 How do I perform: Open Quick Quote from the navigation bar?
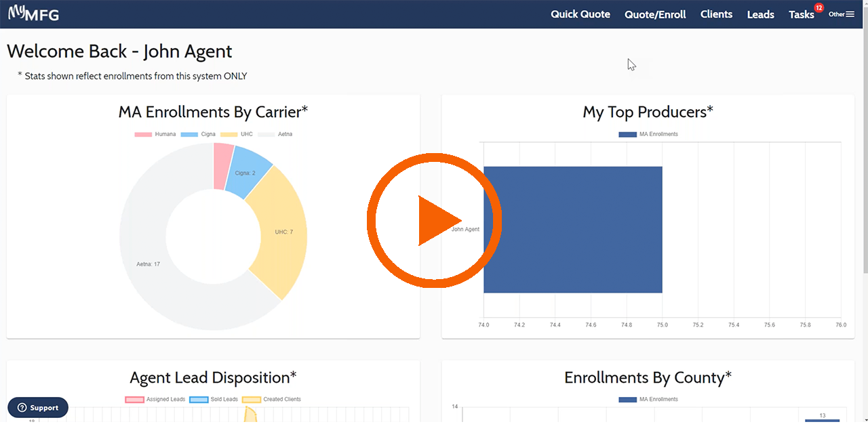580,14
